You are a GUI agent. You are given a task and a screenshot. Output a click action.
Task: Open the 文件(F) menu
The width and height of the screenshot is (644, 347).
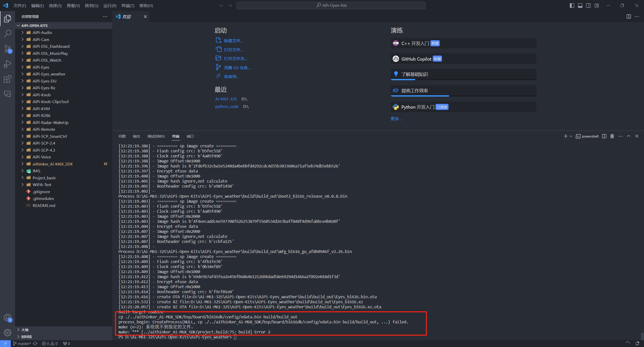pos(20,6)
